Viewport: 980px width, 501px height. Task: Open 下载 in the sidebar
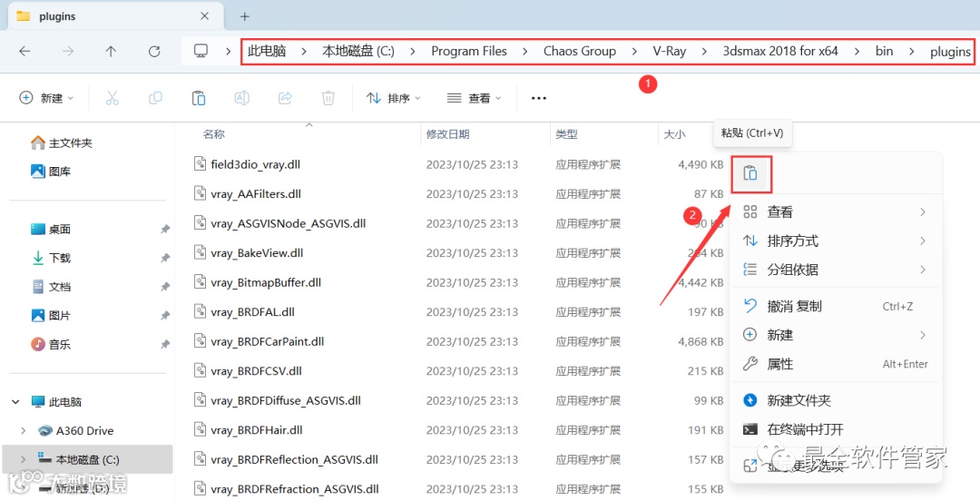pos(51,258)
